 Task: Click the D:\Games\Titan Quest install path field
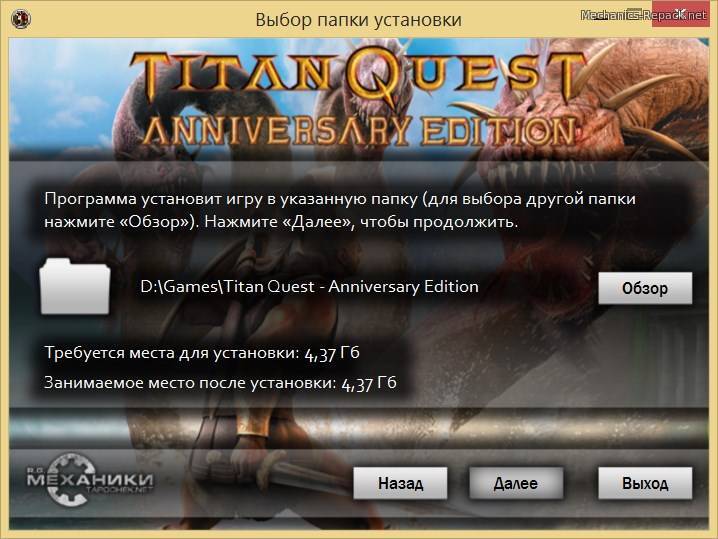310,287
